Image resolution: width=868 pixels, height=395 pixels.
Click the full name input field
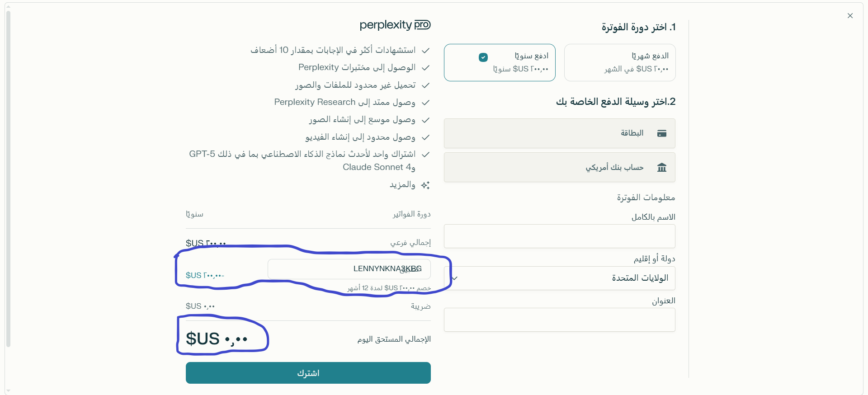(560, 236)
